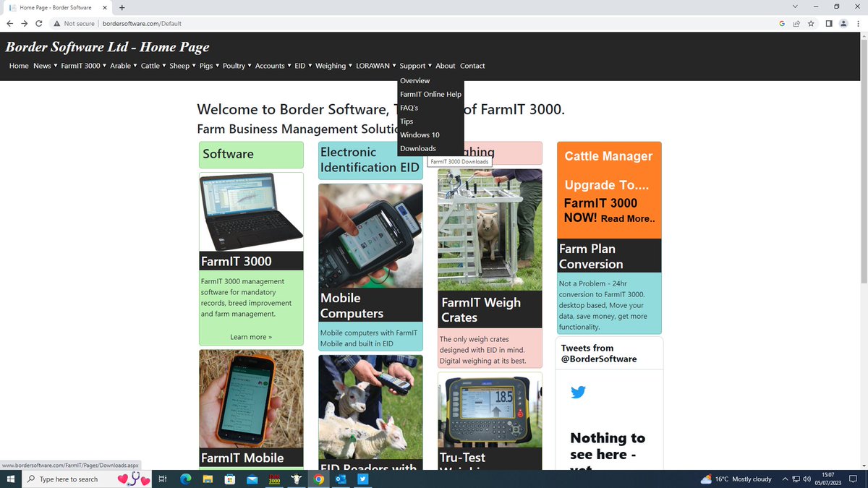Go to Home in navigation bar
868x488 pixels.
(19, 66)
